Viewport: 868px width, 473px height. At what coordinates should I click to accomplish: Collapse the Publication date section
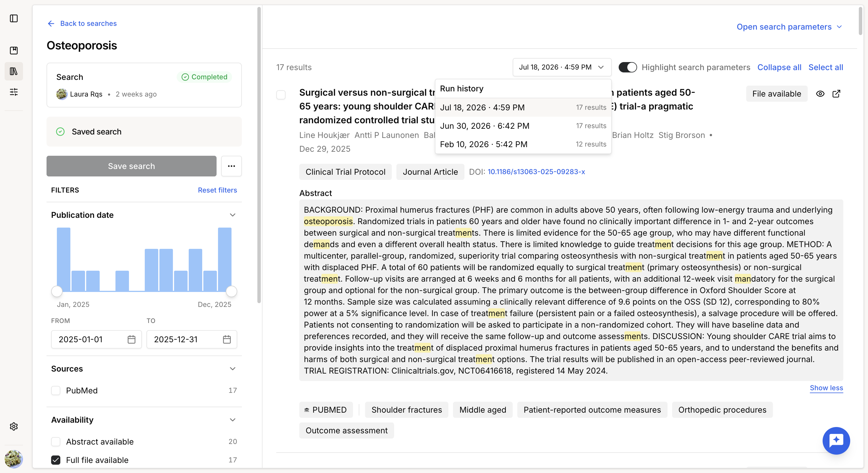(x=232, y=215)
